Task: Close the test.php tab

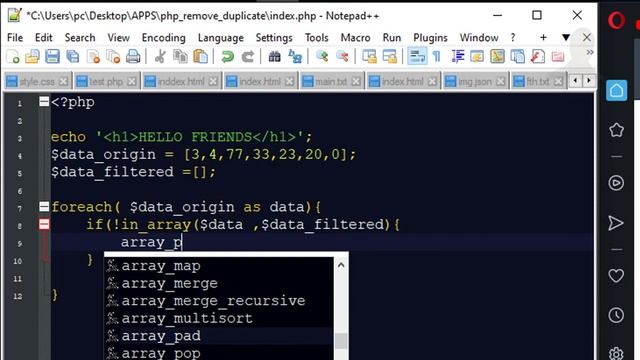Action: tap(131, 82)
